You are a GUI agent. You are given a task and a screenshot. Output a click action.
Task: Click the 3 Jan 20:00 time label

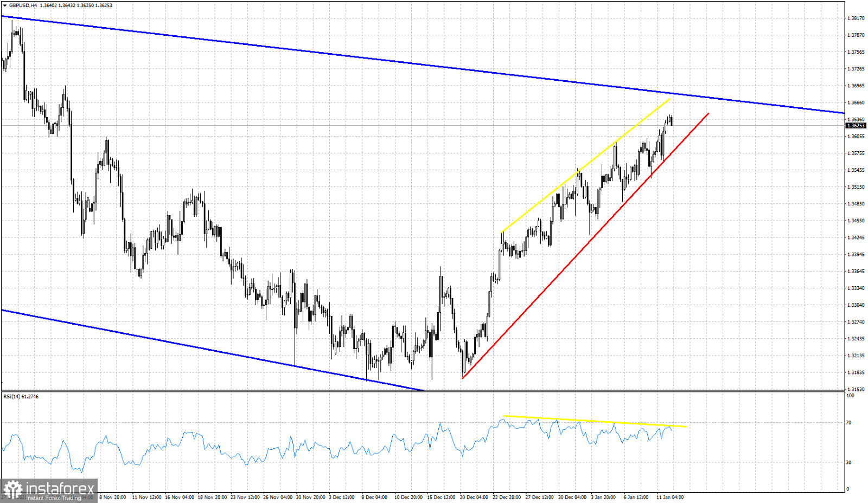pos(603,497)
